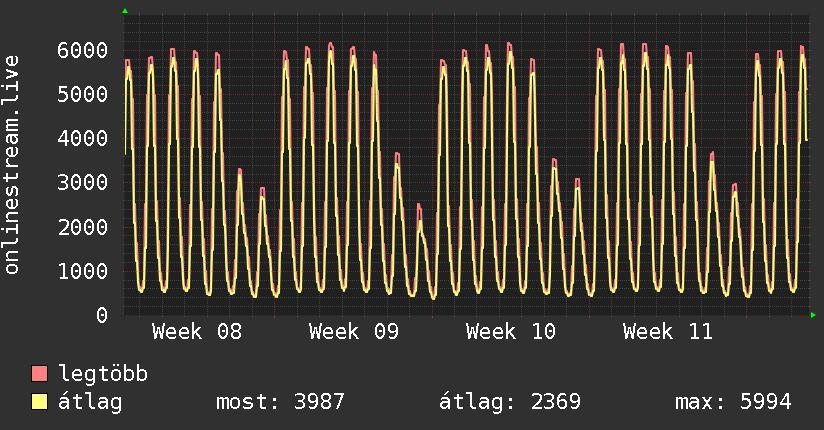
Task: Click the green arrow at x-axis end
Action: pos(813,315)
